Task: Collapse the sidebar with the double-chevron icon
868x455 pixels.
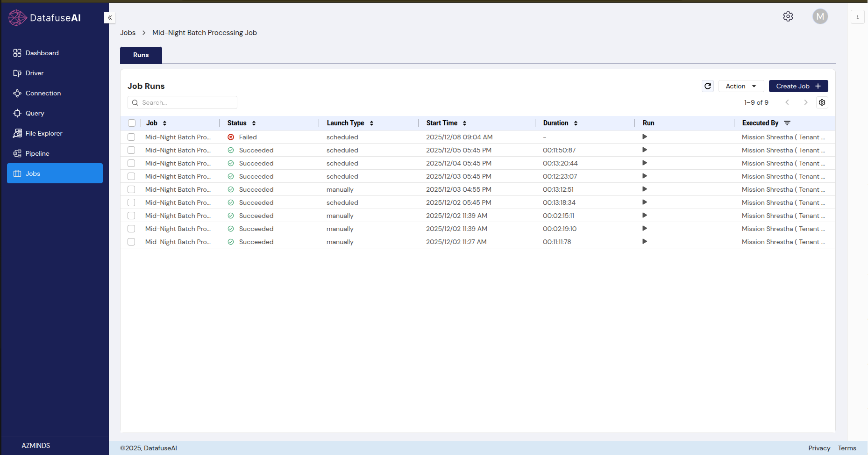Action: (x=110, y=18)
